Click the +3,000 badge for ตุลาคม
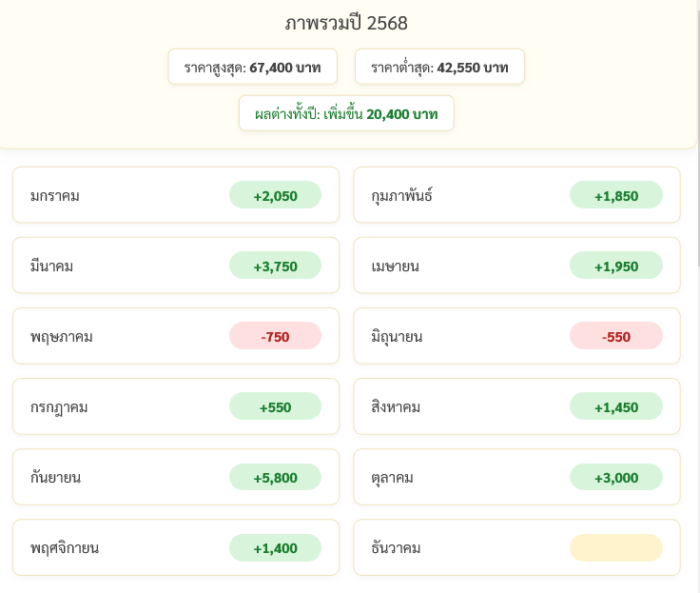 click(615, 477)
